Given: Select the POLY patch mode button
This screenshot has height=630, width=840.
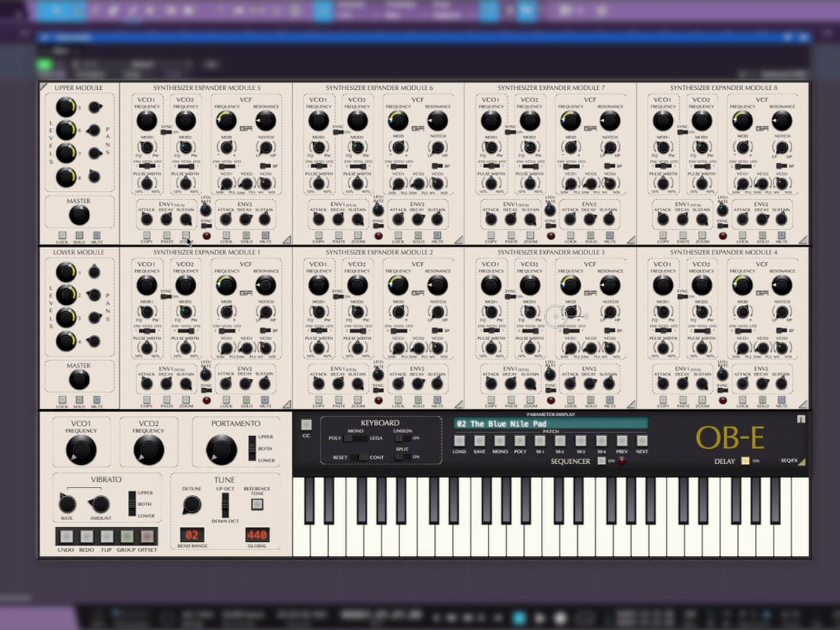Looking at the screenshot, I should [x=520, y=441].
